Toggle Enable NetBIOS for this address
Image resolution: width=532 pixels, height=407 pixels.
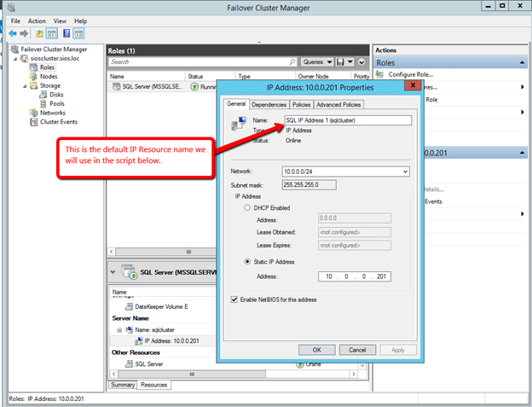coord(234,299)
